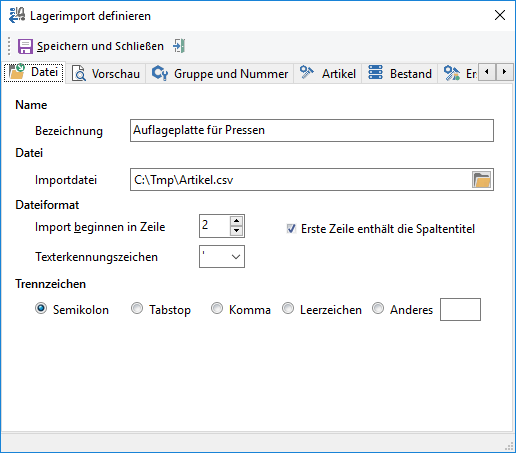Switch to the Artikel tab
This screenshot has width=516, height=453.
[x=328, y=73]
